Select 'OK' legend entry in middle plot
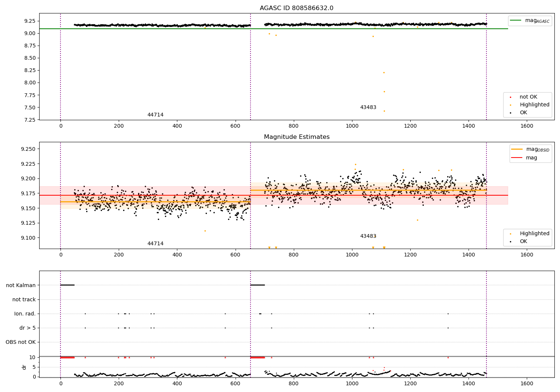This screenshot has height=392, width=560. click(x=523, y=241)
